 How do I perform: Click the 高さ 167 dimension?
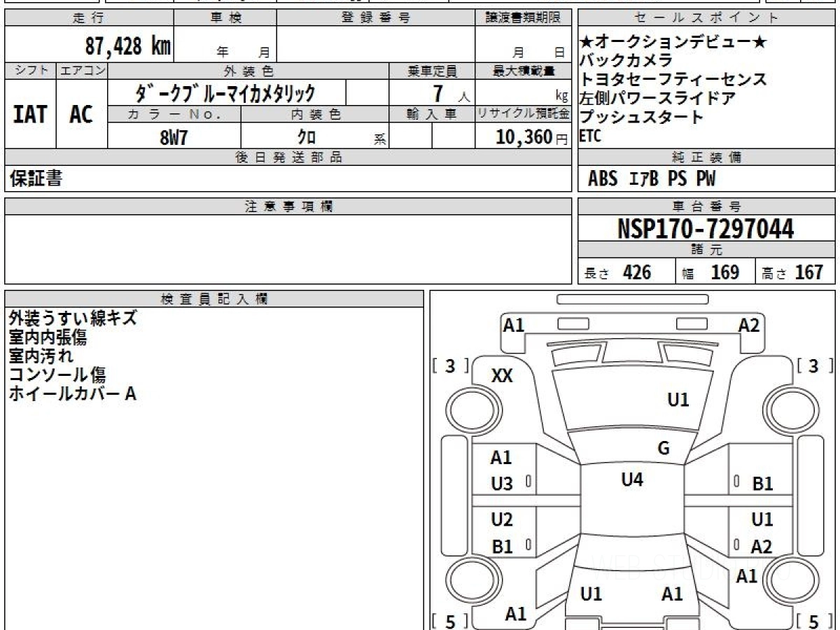pos(793,272)
